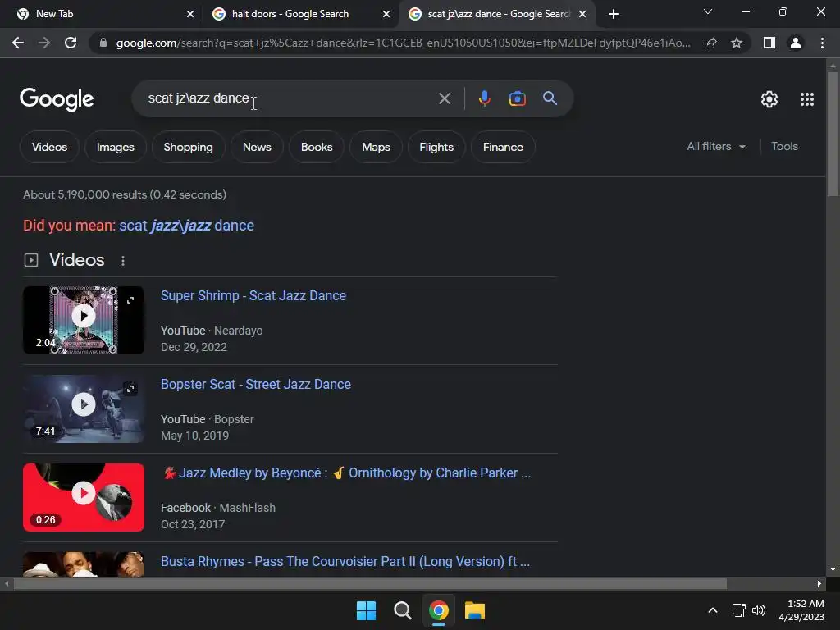Play the Jazz Medley video thumbnail
The height and width of the screenshot is (630, 840).
84,493
